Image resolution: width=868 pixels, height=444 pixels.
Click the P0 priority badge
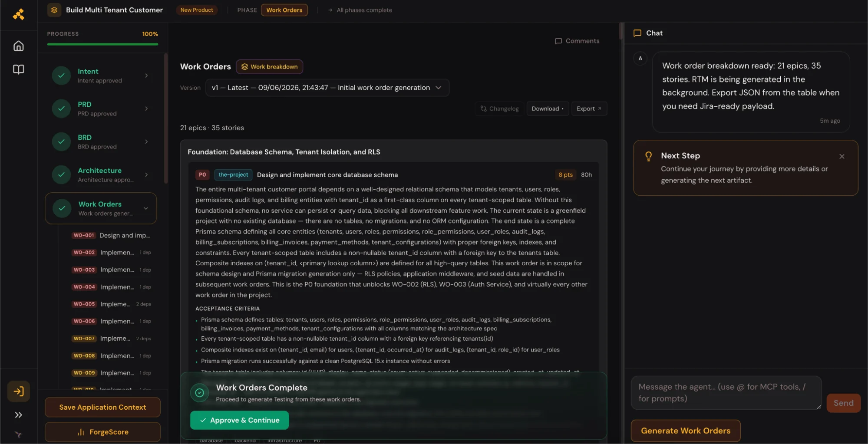pyautogui.click(x=202, y=174)
